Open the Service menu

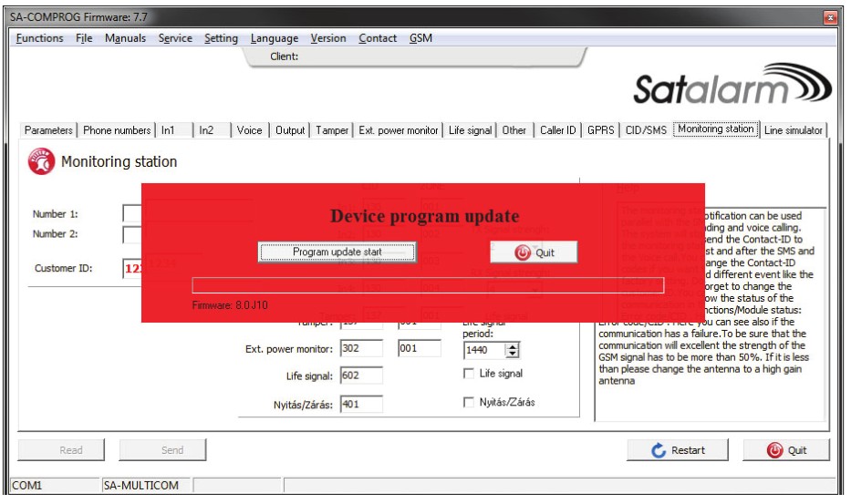(175, 38)
